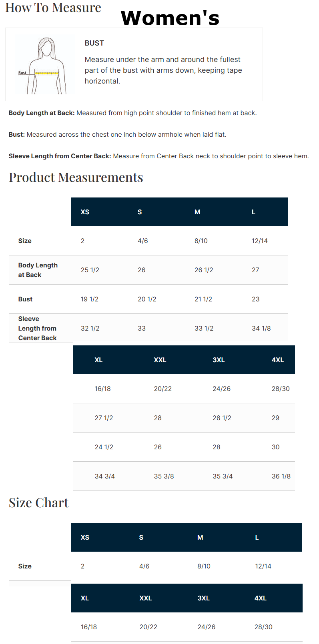The image size is (319, 644).
Task: Click 4XL header in Product Measurements table
Action: 278,360
